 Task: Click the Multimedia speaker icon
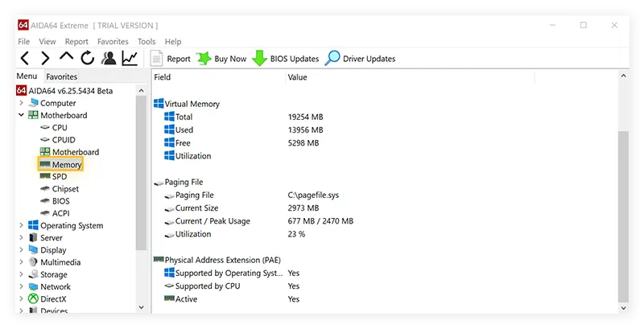(x=33, y=262)
